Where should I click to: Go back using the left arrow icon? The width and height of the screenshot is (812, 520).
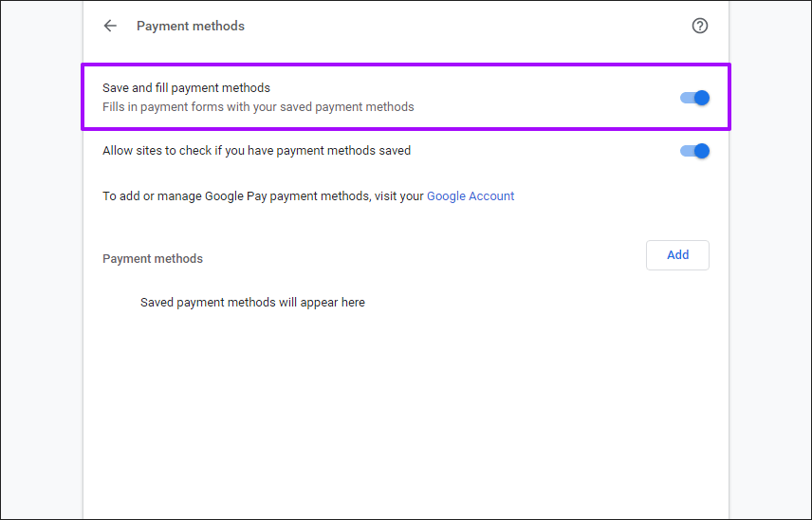pyautogui.click(x=110, y=27)
